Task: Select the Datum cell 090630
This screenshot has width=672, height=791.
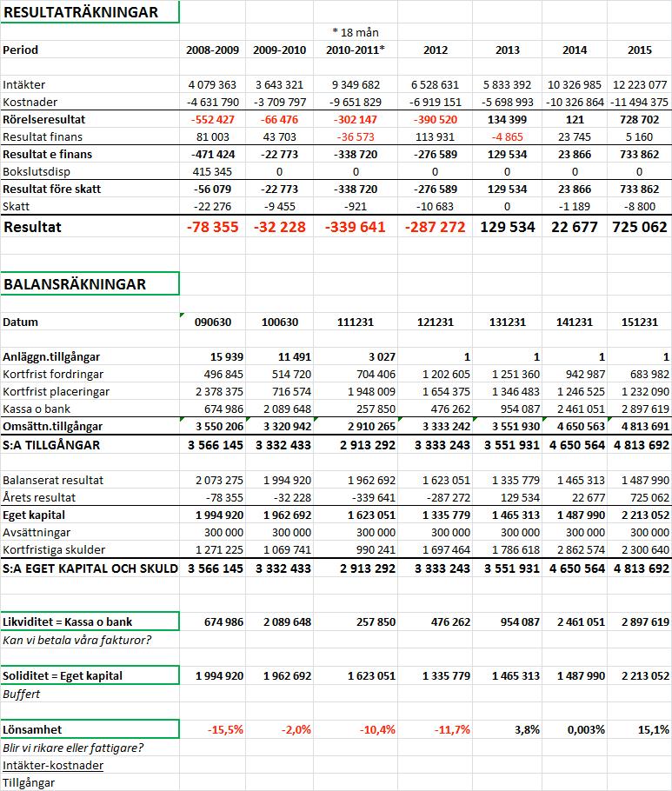Action: coord(212,322)
